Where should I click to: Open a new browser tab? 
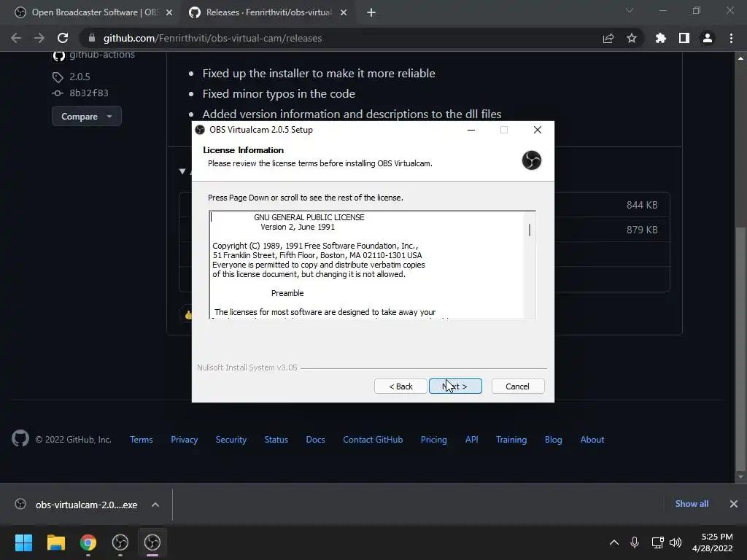coord(371,13)
